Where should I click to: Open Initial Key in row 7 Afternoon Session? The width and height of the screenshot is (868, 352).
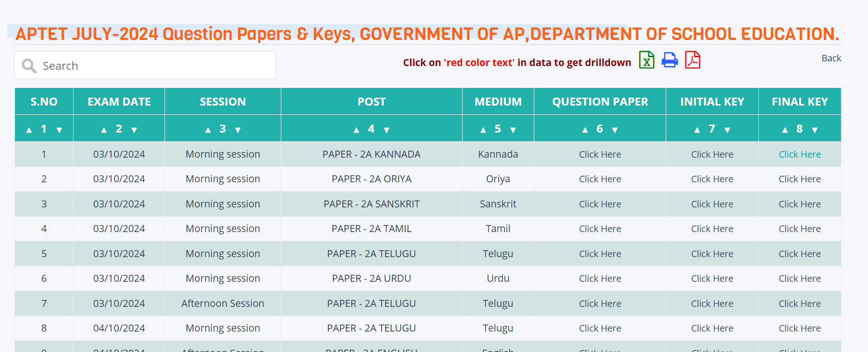coord(712,304)
